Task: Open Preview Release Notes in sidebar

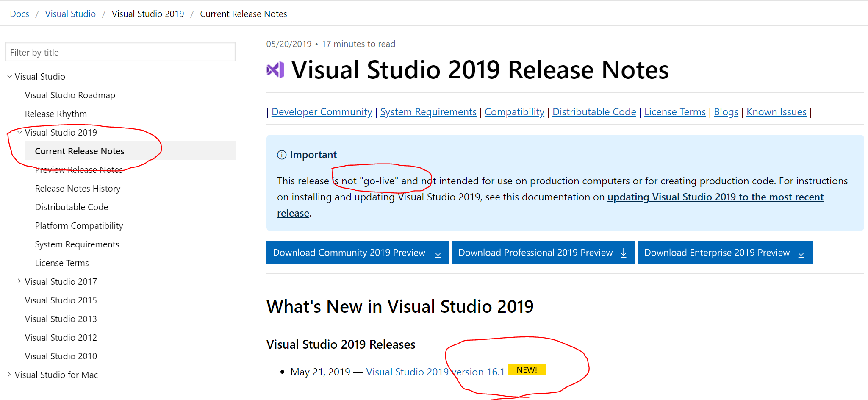Action: [x=79, y=169]
